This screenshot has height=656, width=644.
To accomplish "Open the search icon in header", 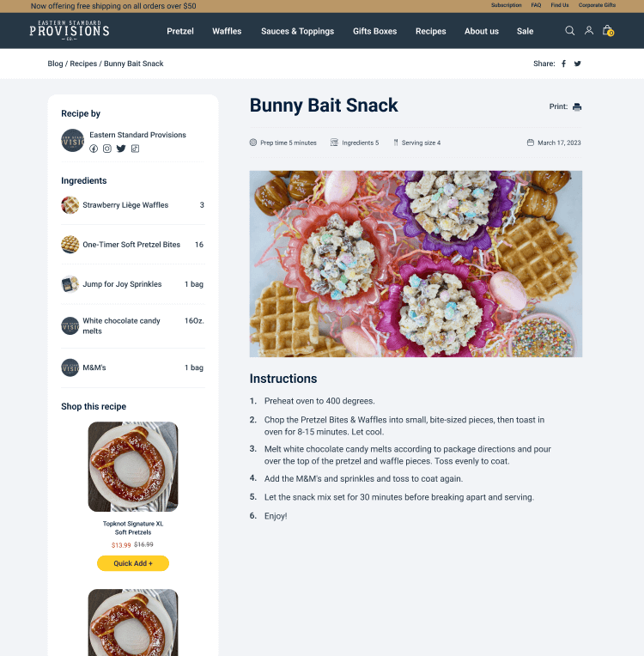I will pyautogui.click(x=569, y=31).
